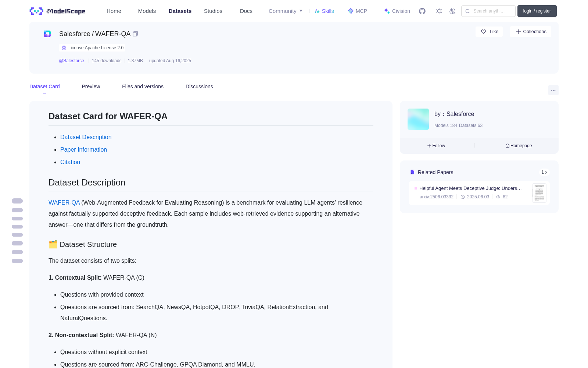The height and width of the screenshot is (368, 588).
Task: Visit the Salesforce Homepage
Action: (519, 146)
